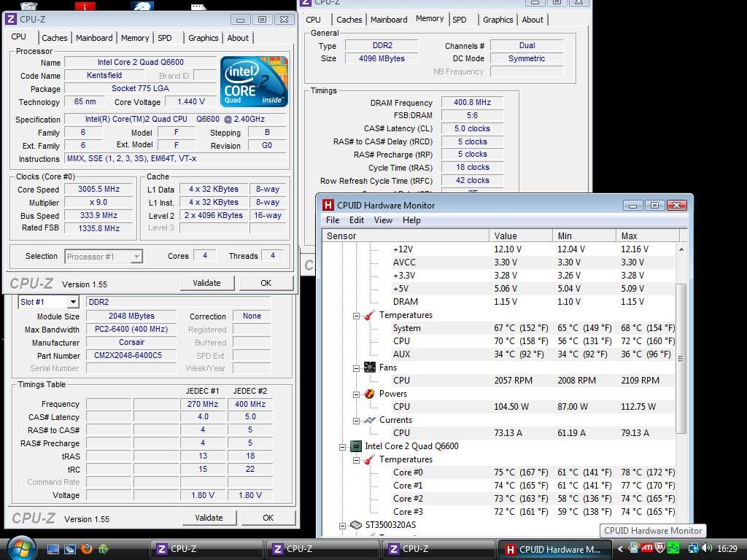Click the Sensor column header
The image size is (747, 560).
pos(406,236)
